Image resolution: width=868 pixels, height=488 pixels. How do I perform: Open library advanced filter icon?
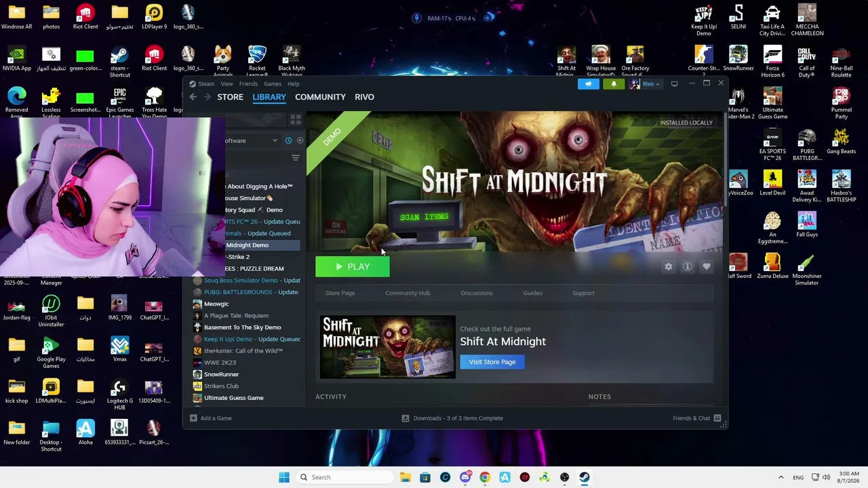coord(295,158)
